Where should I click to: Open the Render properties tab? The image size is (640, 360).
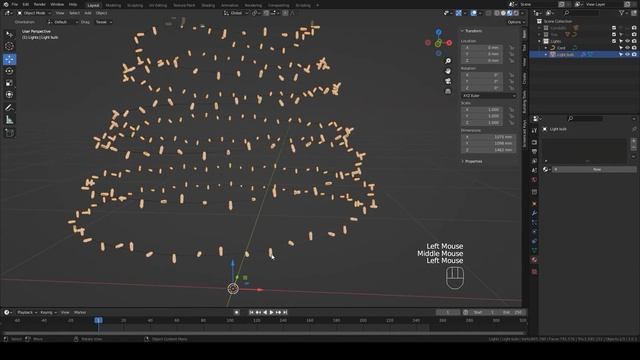pyautogui.click(x=534, y=142)
